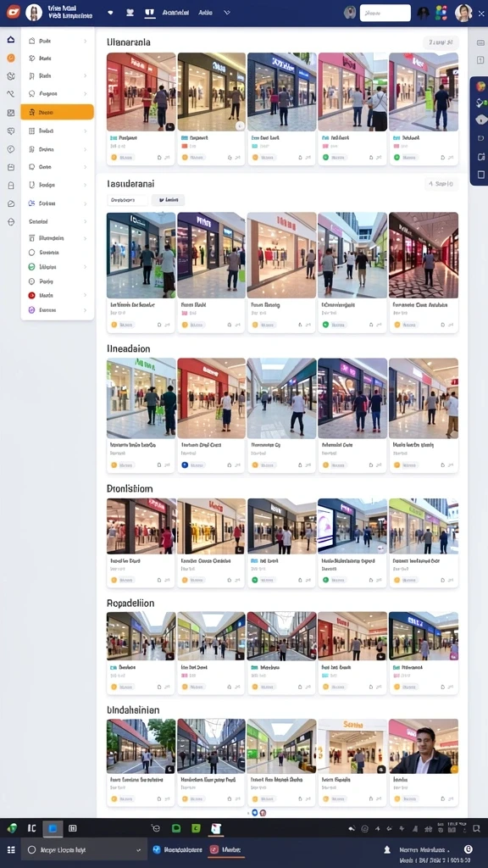Click the gray filter button under second section heading

[169, 200]
